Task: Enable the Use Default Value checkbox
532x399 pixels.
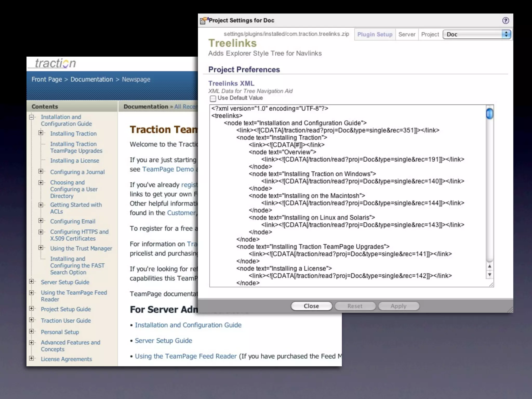Action: (x=213, y=98)
